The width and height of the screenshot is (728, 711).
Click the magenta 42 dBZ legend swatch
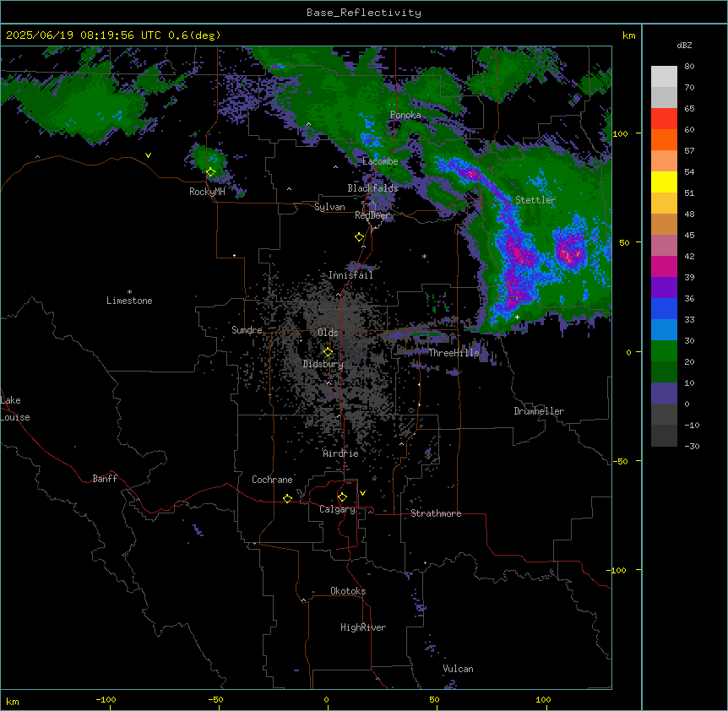click(x=664, y=266)
